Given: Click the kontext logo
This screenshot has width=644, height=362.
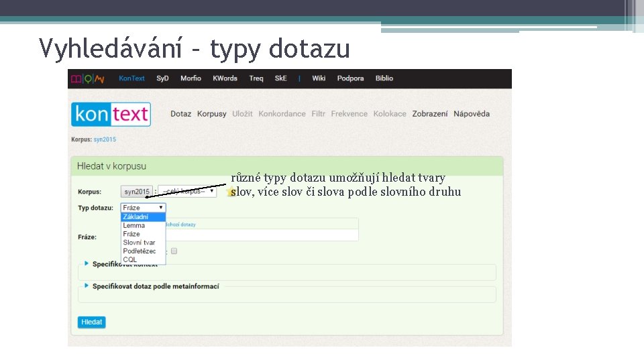Looking at the screenshot, I should (111, 114).
